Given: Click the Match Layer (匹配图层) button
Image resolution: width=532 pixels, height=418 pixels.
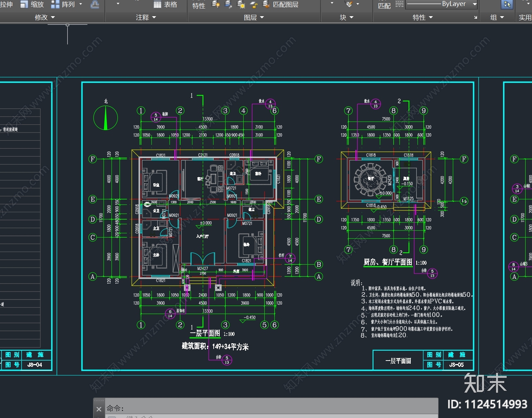Looking at the screenshot, I should tap(281, 4).
